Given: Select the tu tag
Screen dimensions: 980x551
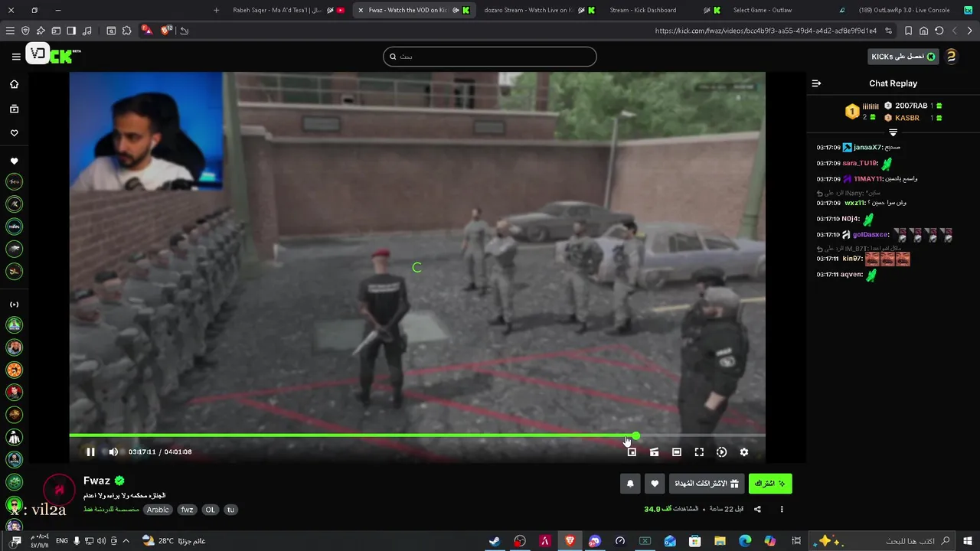Looking at the screenshot, I should pyautogui.click(x=230, y=510).
